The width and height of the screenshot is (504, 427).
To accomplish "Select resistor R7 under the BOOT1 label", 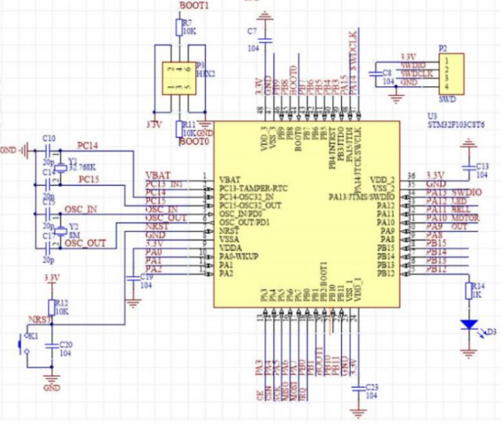I will 180,27.
